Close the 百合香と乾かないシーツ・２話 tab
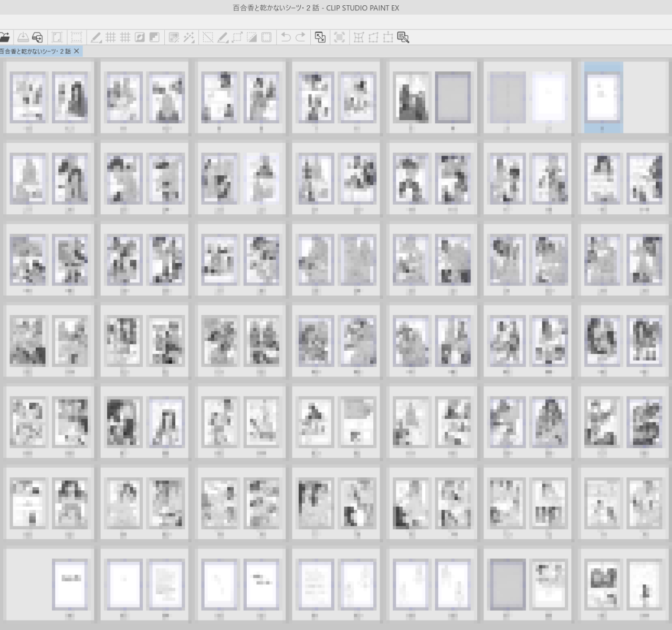This screenshot has width=672, height=630. (77, 51)
